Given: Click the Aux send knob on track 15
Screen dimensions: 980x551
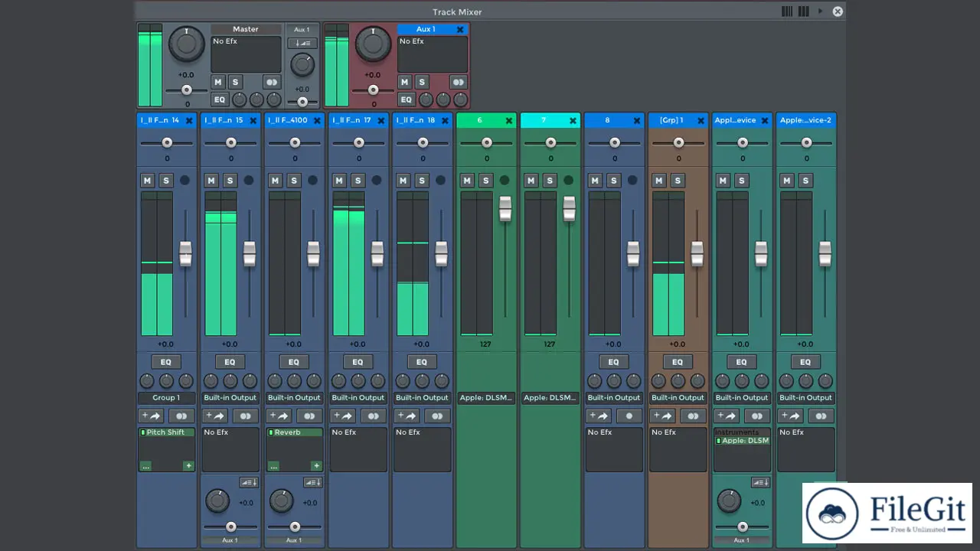Looking at the screenshot, I should [217, 501].
